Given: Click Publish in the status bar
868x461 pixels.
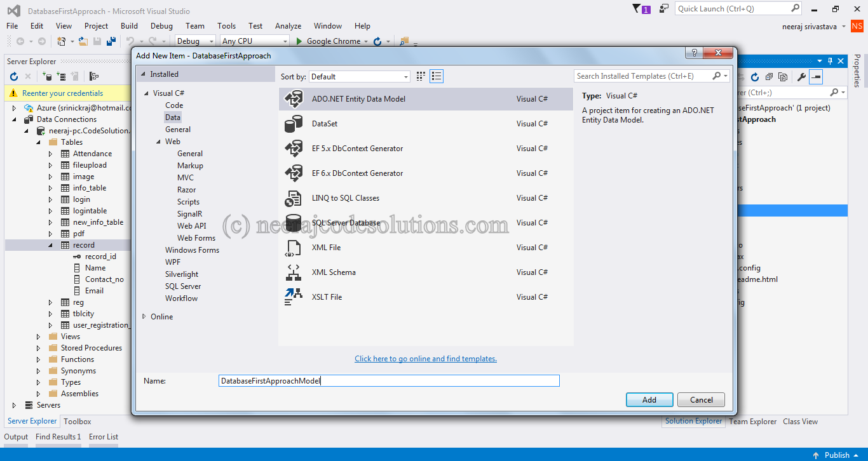Looking at the screenshot, I should click(837, 455).
